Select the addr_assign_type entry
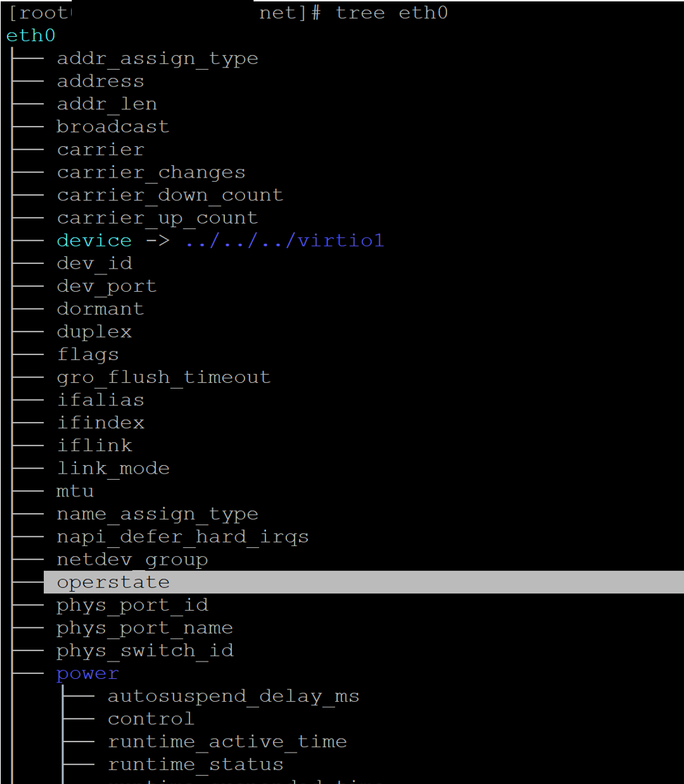 (x=157, y=58)
